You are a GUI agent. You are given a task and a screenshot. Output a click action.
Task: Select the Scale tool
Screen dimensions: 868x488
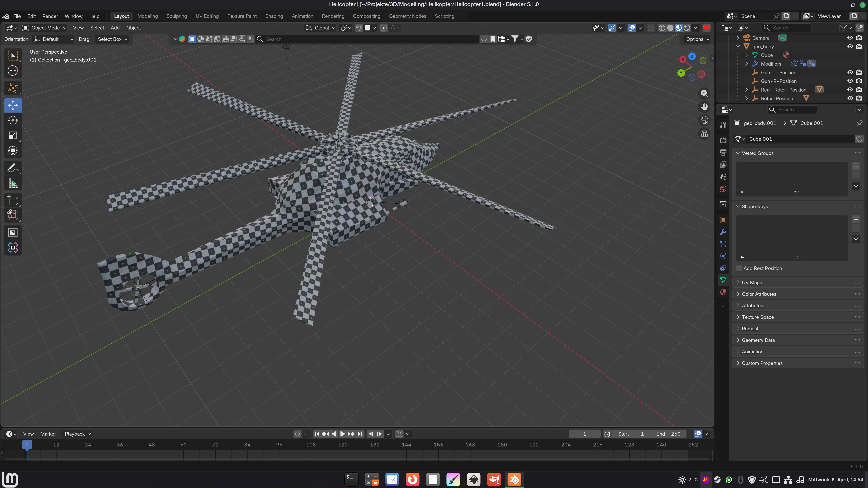click(13, 135)
